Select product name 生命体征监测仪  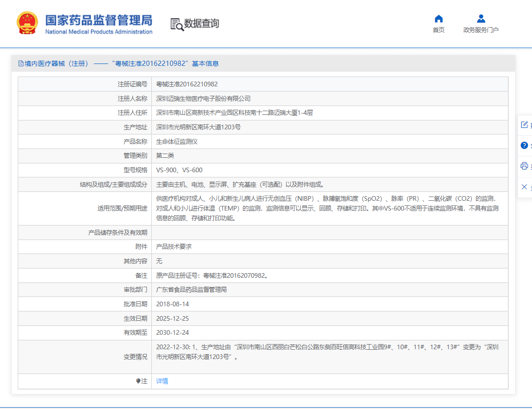[x=177, y=141]
